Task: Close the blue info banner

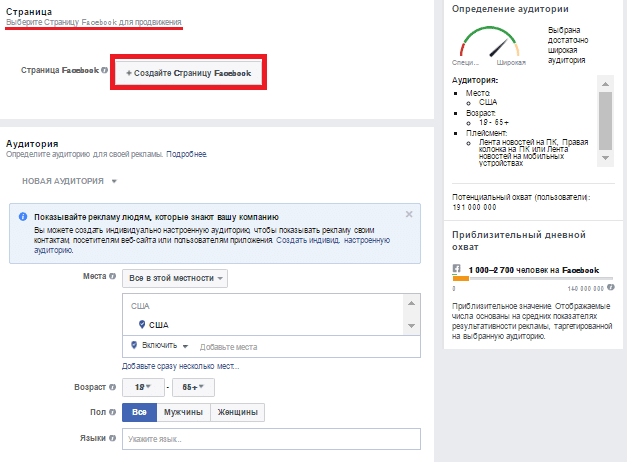Action: click(408, 214)
